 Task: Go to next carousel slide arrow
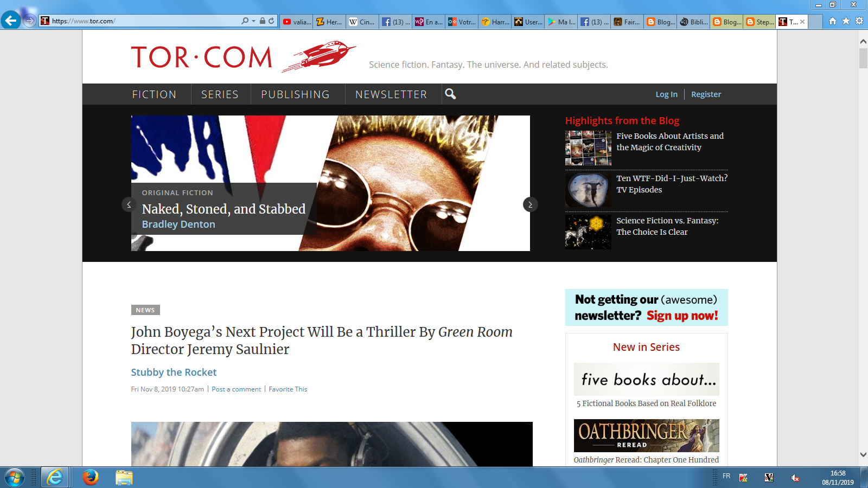point(530,204)
